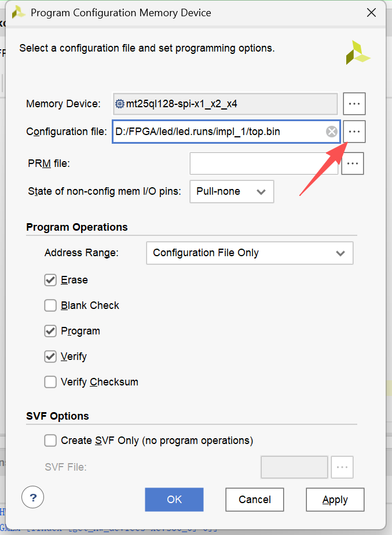Click the Xilinx logo in title bar

19,12
